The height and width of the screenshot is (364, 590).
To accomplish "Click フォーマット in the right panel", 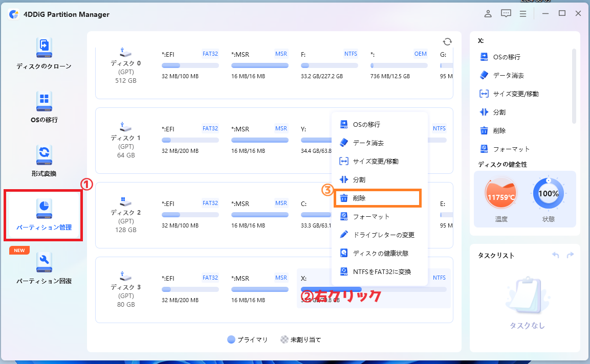I will click(505, 149).
